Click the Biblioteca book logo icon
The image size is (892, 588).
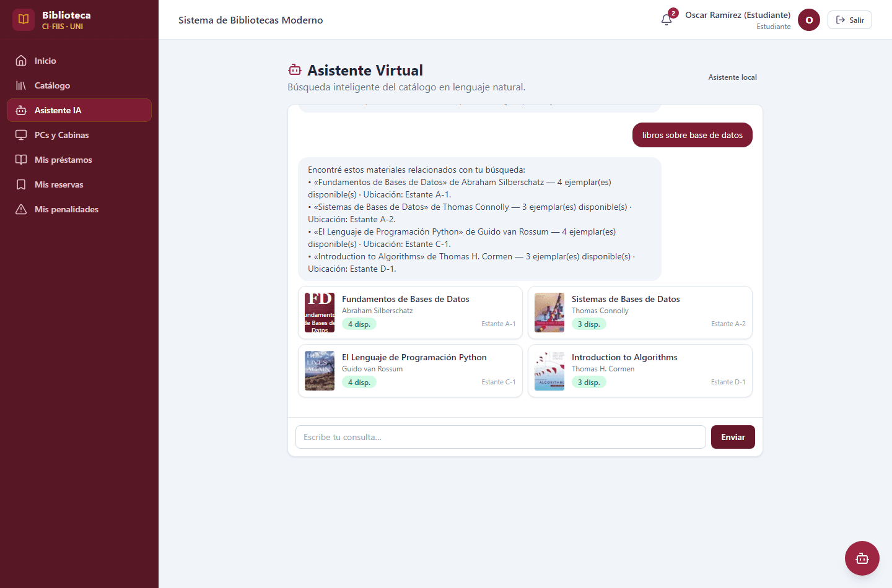coord(24,20)
